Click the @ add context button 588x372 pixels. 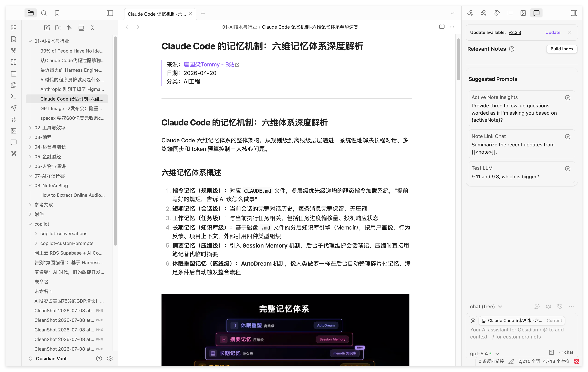click(473, 320)
